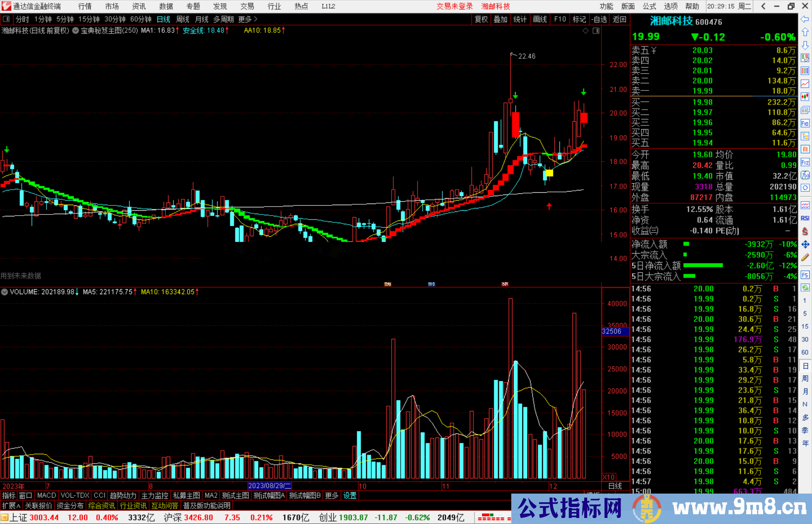Open the 行情 menu
This screenshot has height=524, width=812.
click(85, 6)
